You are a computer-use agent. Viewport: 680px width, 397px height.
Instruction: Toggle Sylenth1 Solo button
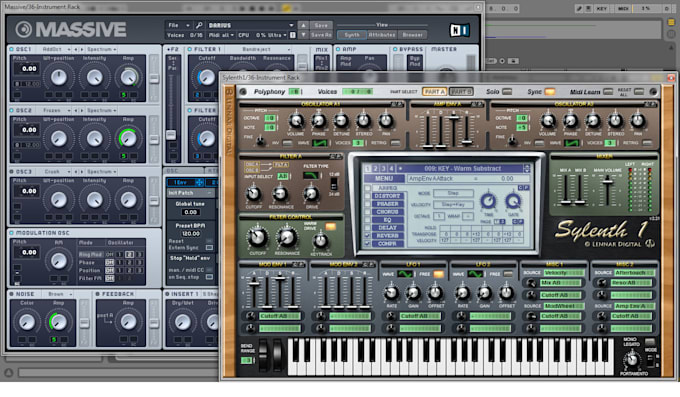pyautogui.click(x=507, y=92)
